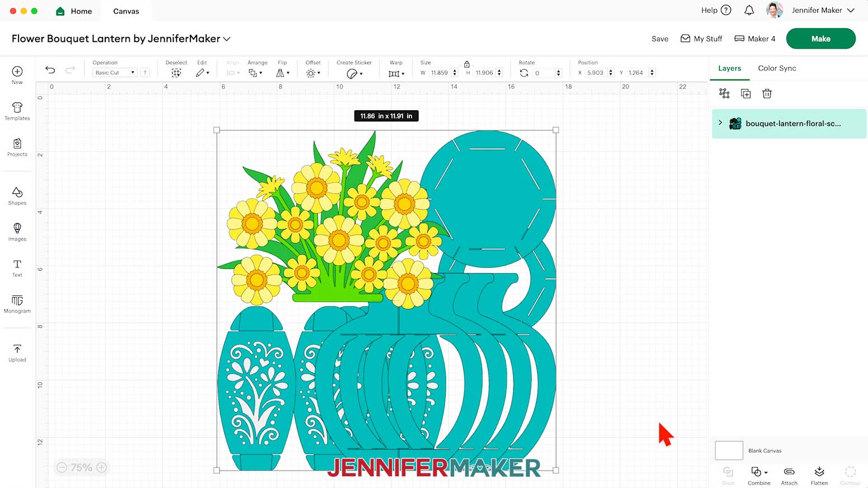Click the Duplicate layer icon
868x488 pixels.
point(746,93)
